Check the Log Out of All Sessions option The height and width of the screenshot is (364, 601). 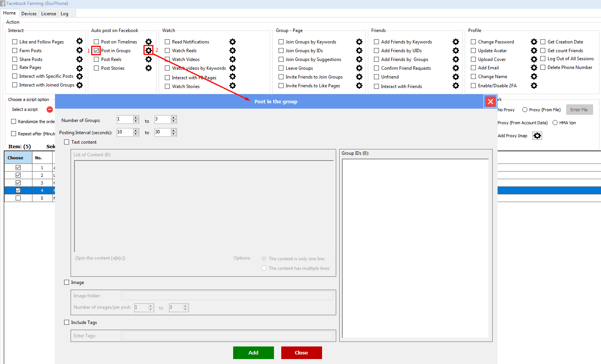tap(543, 58)
